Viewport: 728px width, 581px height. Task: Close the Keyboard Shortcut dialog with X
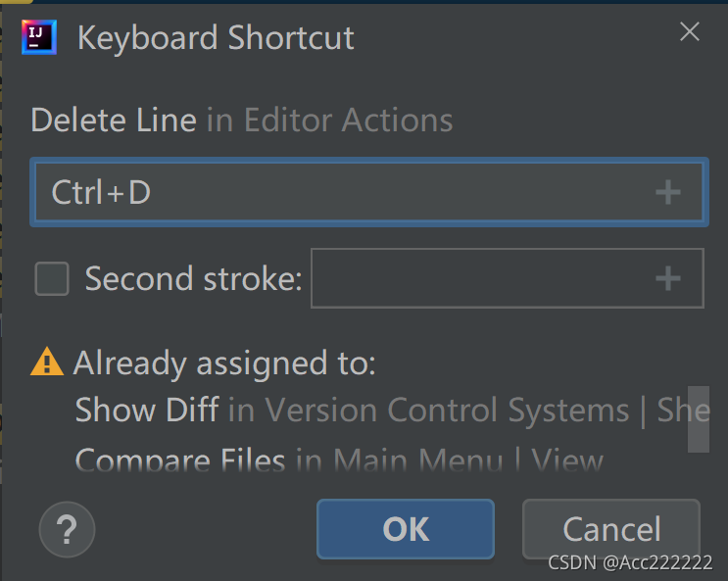tap(690, 31)
